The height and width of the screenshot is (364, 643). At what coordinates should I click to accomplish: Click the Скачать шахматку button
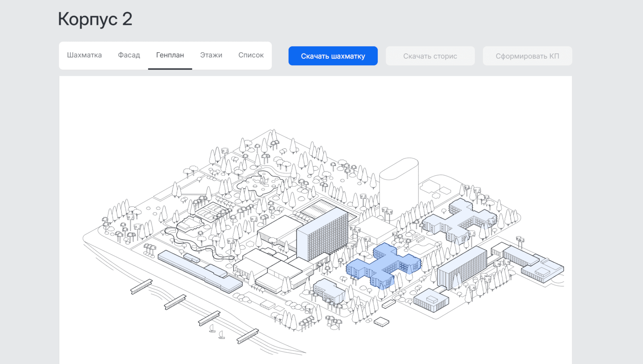pos(333,56)
